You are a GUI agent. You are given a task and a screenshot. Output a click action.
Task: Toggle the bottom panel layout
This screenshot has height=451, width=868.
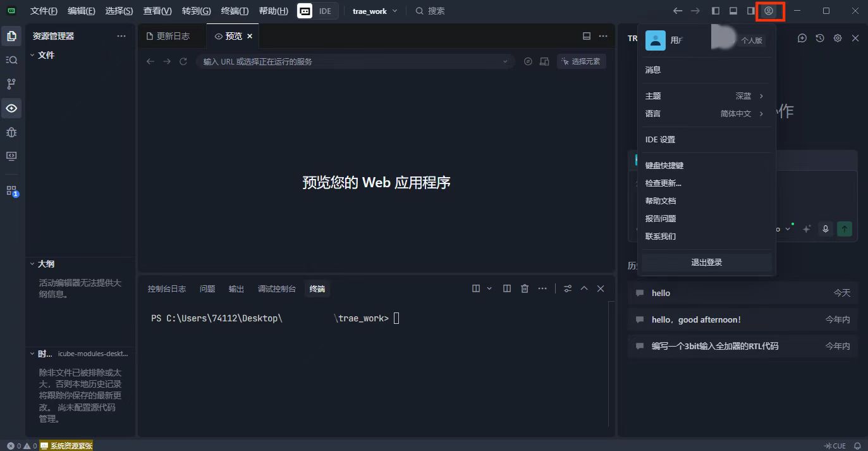tap(733, 11)
